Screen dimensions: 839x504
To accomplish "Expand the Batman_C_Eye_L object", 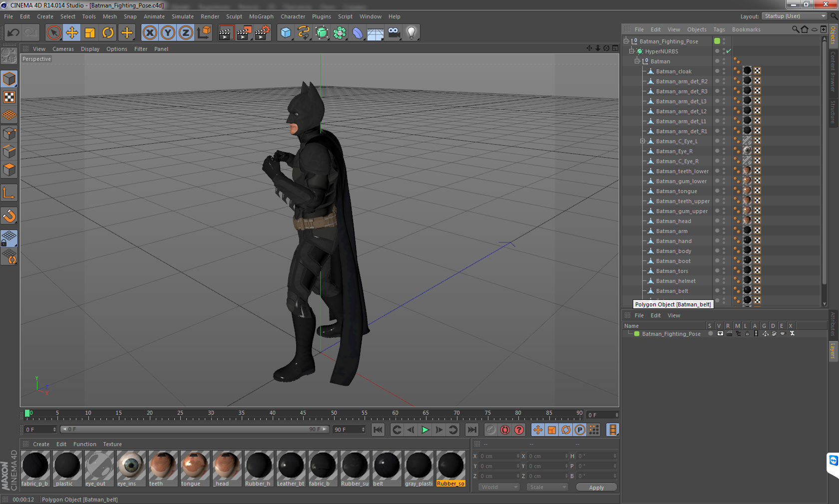I will [643, 141].
